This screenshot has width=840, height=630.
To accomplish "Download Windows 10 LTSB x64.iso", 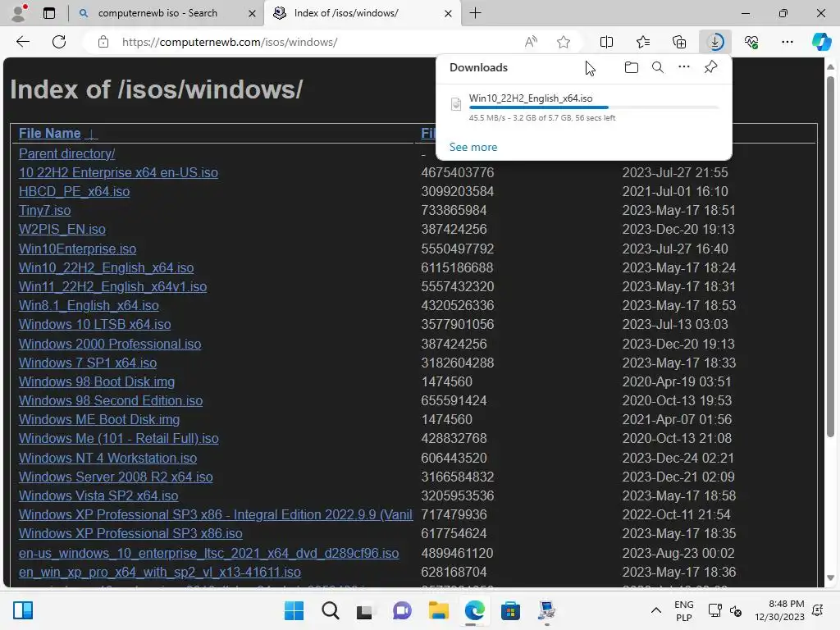I will pyautogui.click(x=95, y=324).
